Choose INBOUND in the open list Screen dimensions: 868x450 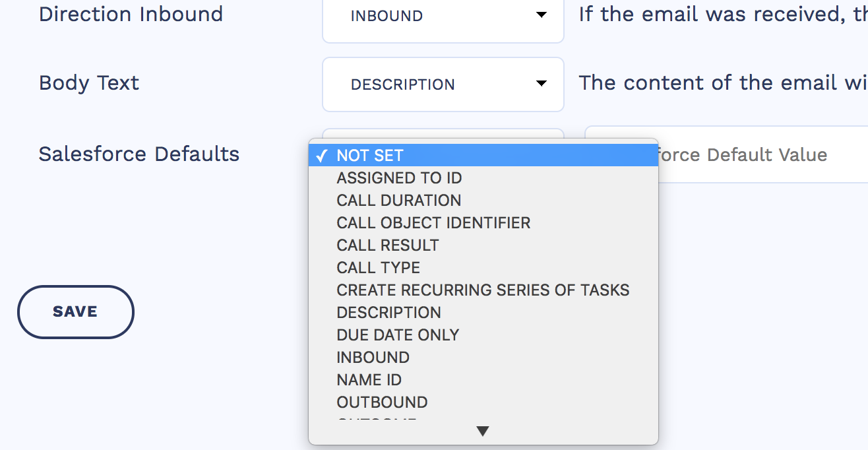(373, 358)
